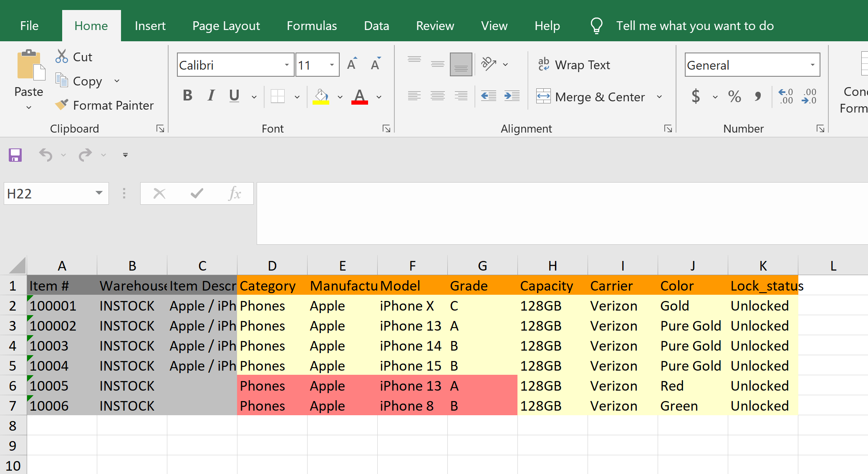Open the fill color palette dropdown
The height and width of the screenshot is (474, 868).
(x=340, y=97)
